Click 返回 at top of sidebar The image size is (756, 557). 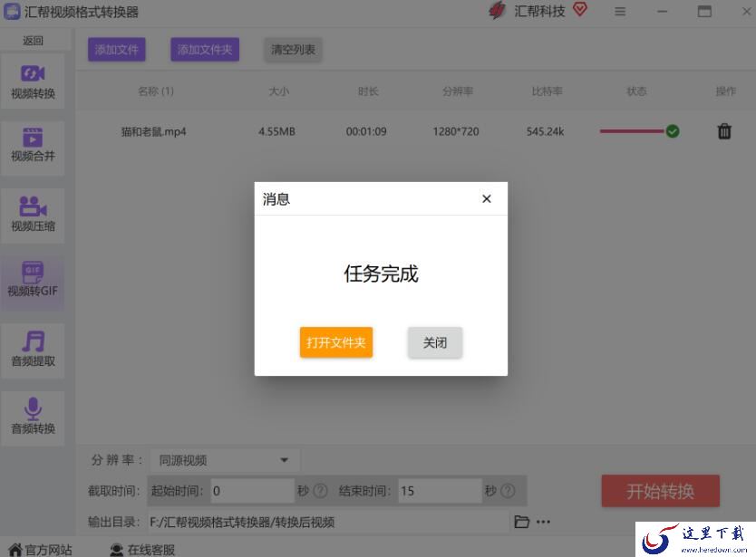point(33,41)
